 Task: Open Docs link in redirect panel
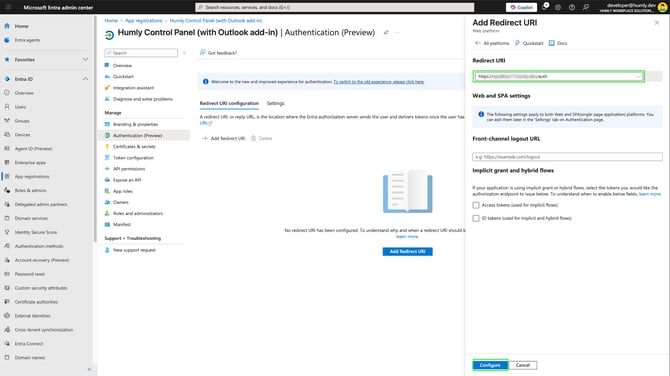coord(558,43)
